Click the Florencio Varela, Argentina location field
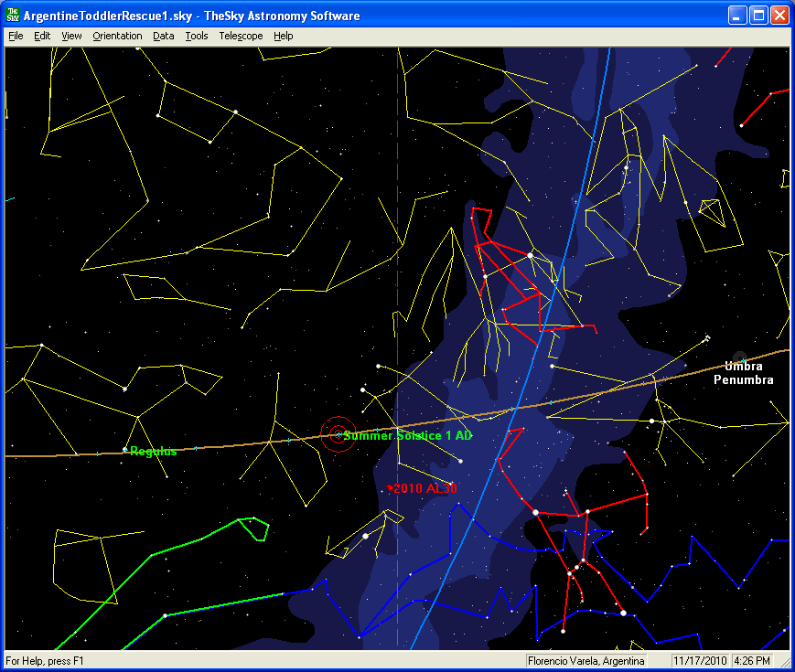Viewport: 795px width, 672px height. (587, 661)
